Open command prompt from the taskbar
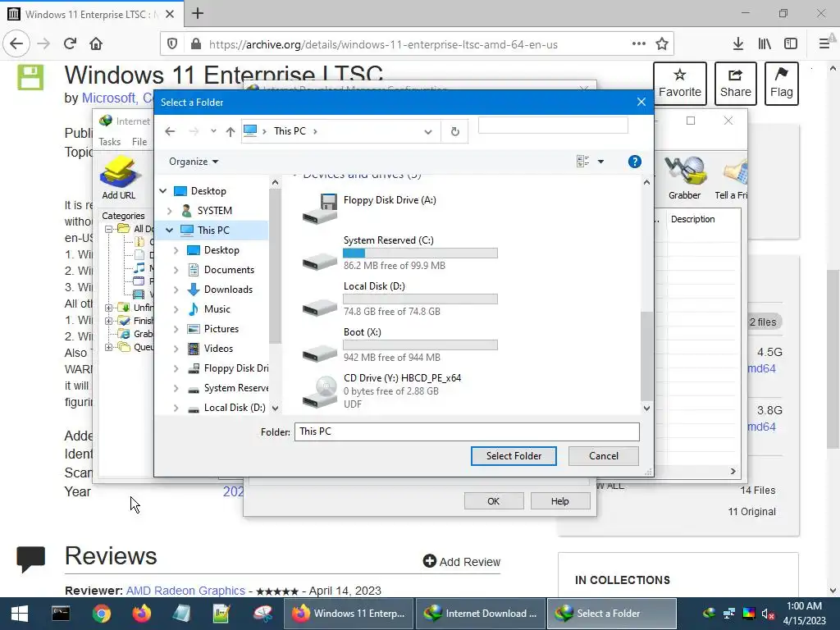This screenshot has width=840, height=630. [61, 614]
